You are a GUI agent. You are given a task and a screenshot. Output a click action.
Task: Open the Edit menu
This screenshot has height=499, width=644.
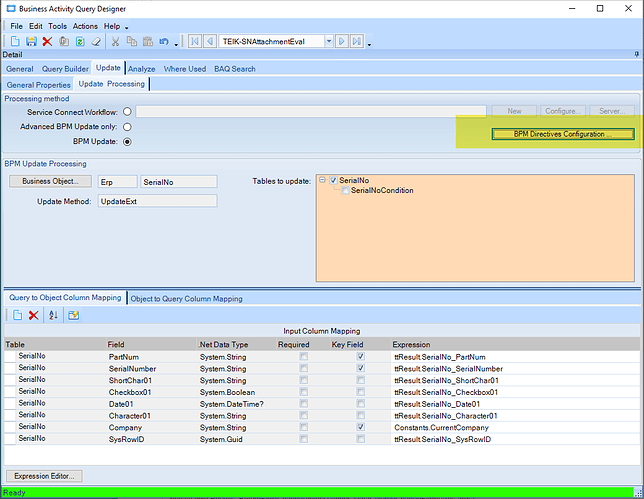[x=36, y=26]
